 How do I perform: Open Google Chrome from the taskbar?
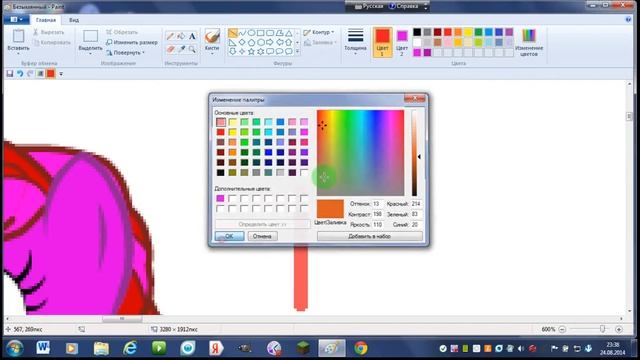(361, 348)
